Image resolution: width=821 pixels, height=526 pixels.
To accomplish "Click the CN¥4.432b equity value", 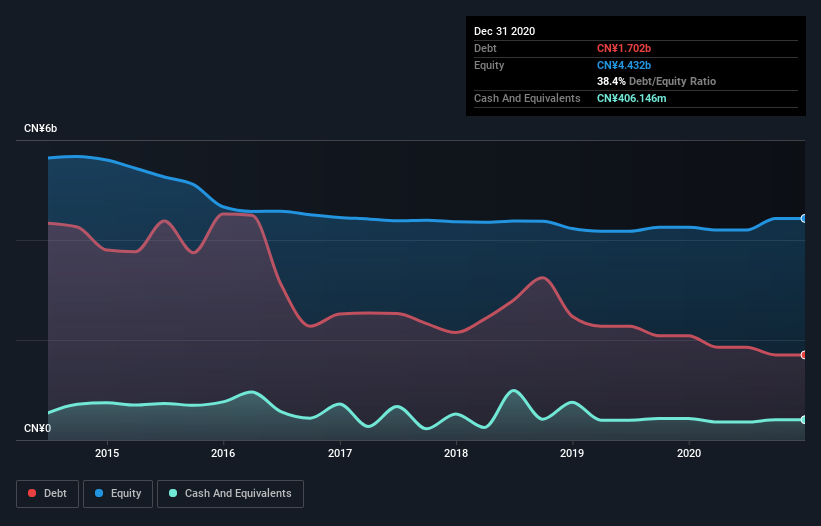I will [x=624, y=65].
